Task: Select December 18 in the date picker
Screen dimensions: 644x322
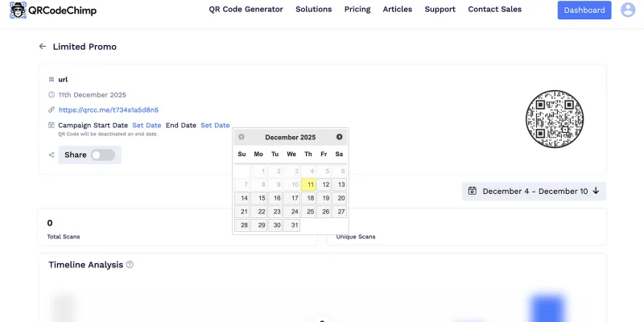Action: [x=308, y=198]
